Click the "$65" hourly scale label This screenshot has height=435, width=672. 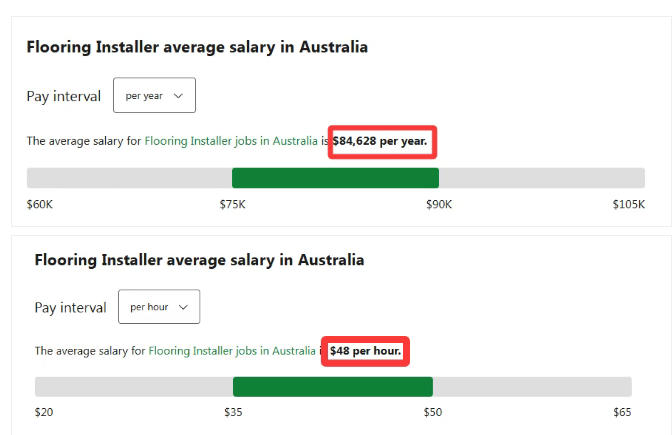coord(623,411)
